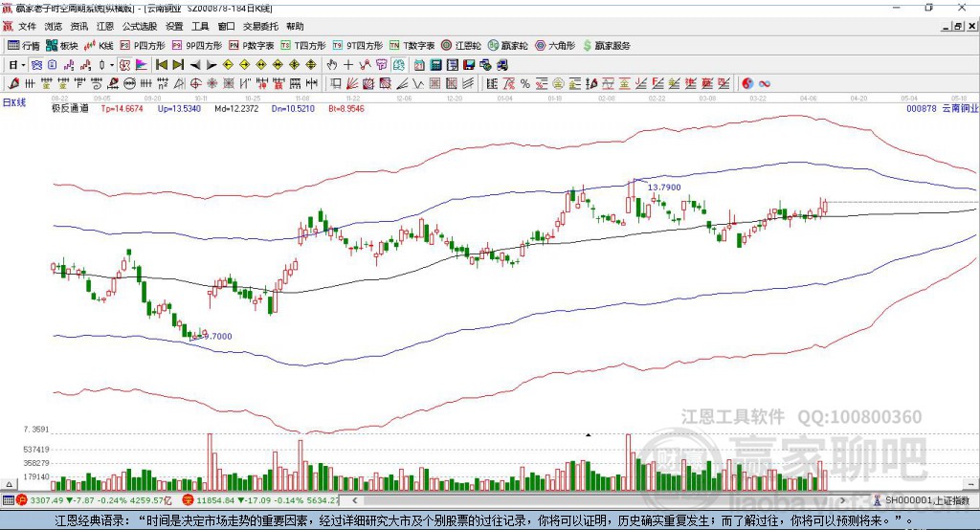Toggle the 极 indicator icon

[x=124, y=65]
